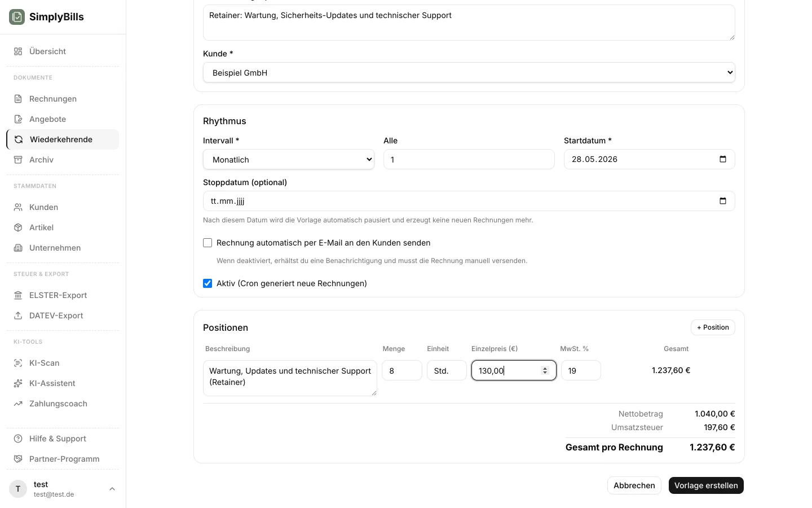Viewport: 812px width, 508px height.
Task: Click the Unternehmen building icon
Action: click(x=18, y=248)
